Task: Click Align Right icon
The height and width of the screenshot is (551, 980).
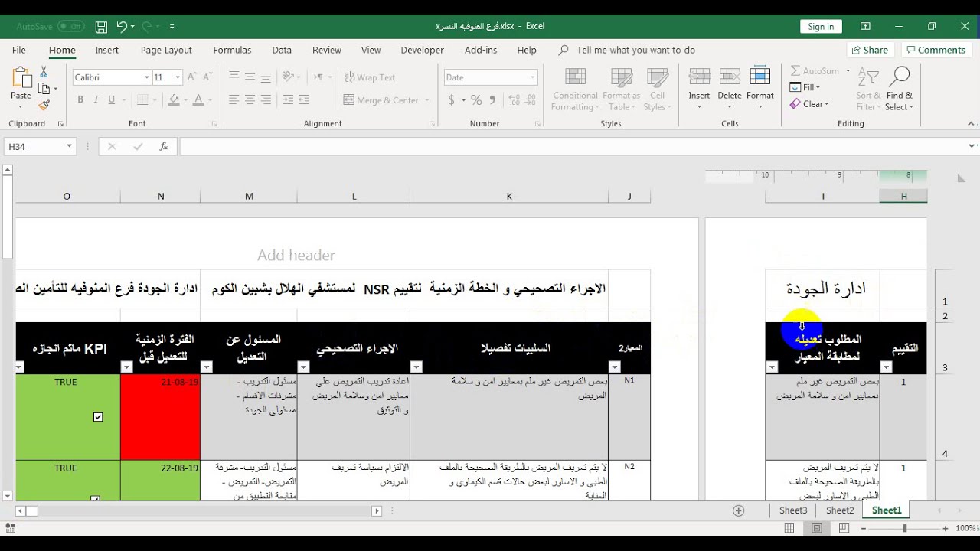Action: pos(266,100)
